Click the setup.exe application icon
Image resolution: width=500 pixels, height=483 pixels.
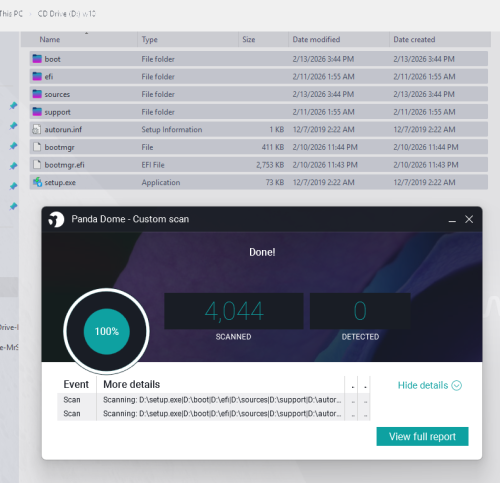click(37, 182)
